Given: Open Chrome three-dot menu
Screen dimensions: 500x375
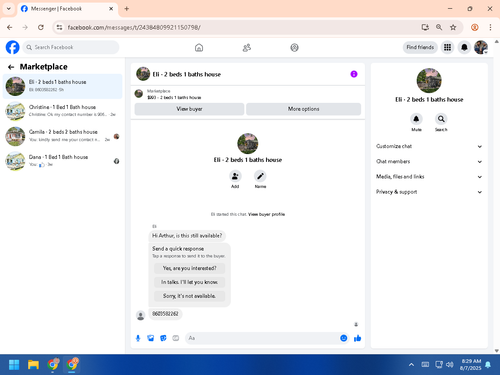Looking at the screenshot, I should point(490,27).
